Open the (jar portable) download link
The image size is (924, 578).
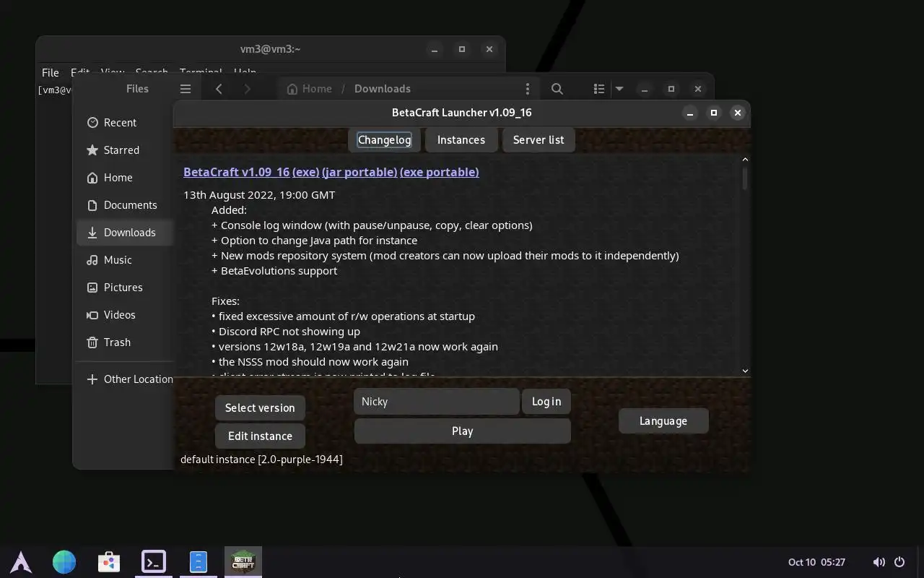(359, 172)
